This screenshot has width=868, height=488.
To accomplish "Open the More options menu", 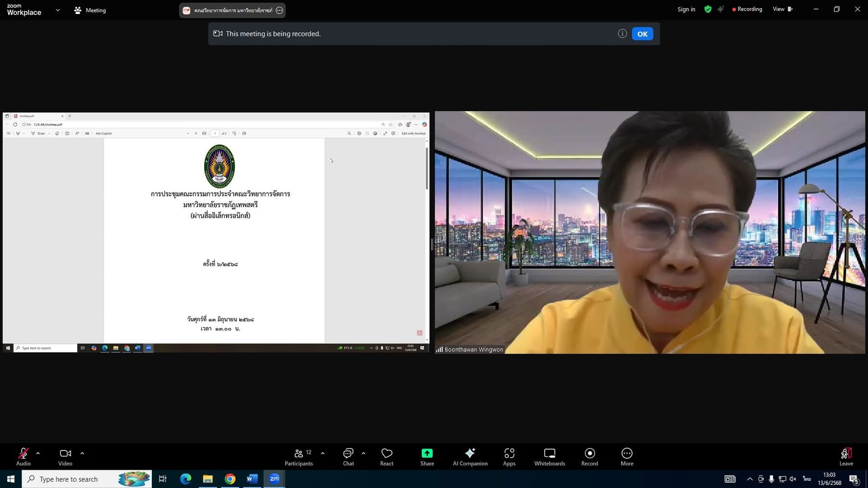I will click(627, 456).
